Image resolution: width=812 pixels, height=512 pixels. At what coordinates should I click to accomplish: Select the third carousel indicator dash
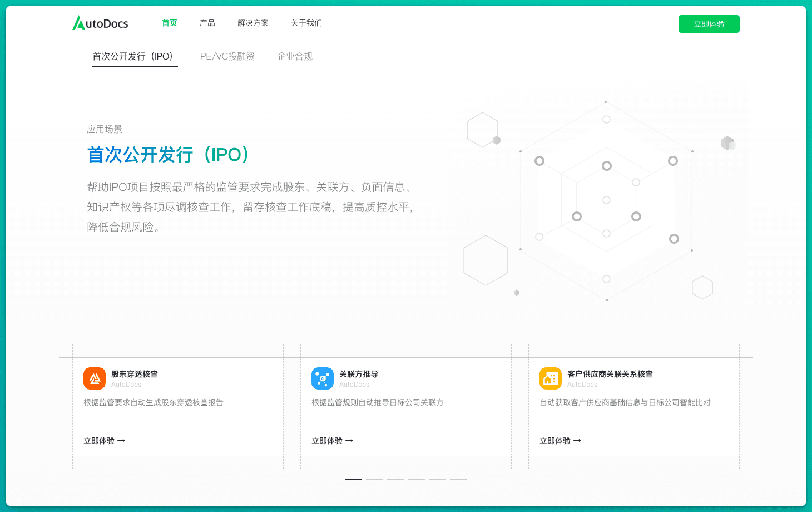[x=395, y=479]
